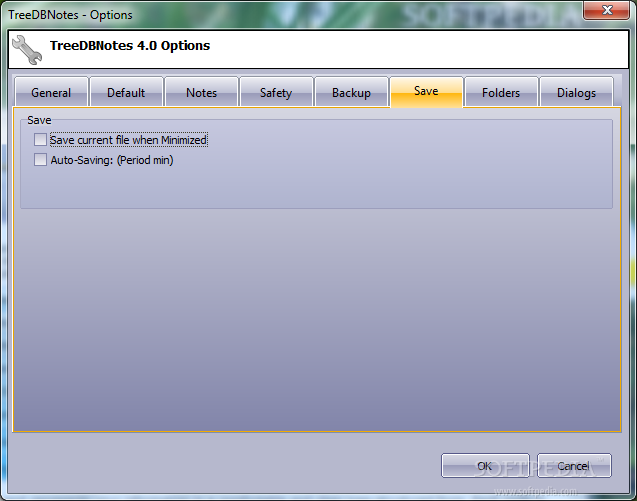This screenshot has height=501, width=637.
Task: Switch to the Folders tab
Action: [x=501, y=92]
